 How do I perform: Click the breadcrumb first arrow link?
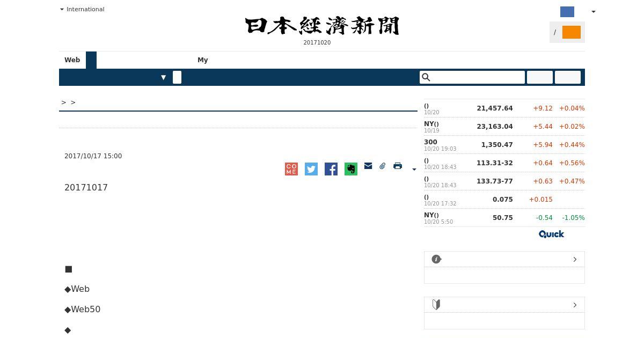coord(64,102)
